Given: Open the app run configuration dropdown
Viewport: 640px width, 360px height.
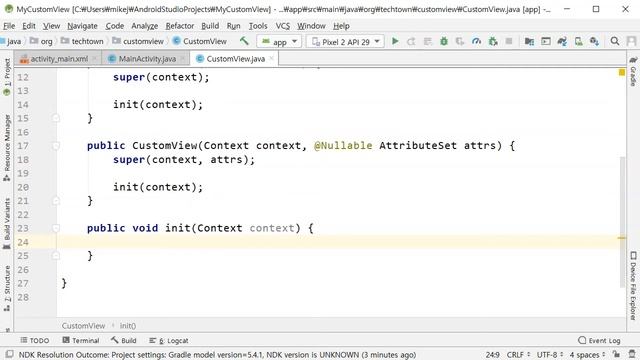Looking at the screenshot, I should 279,42.
